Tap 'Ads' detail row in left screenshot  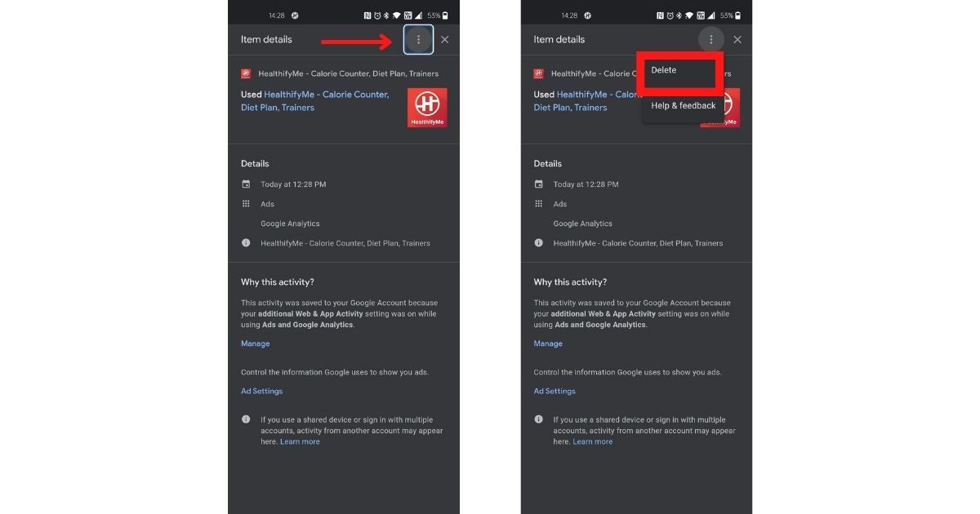268,204
